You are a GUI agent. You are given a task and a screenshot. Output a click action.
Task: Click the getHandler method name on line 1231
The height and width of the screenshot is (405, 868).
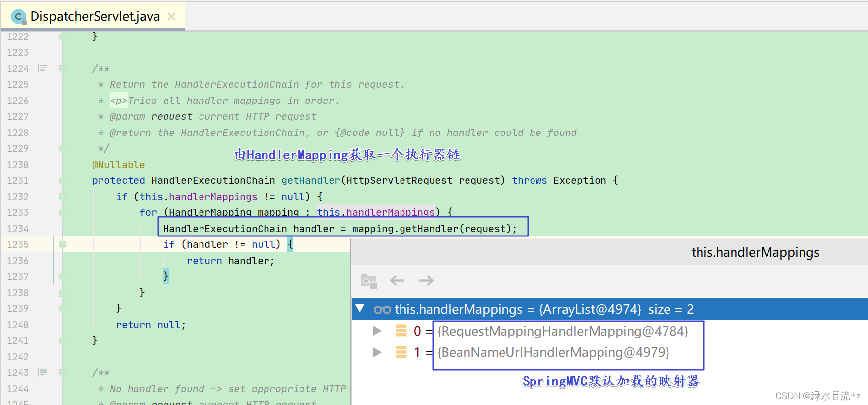click(310, 181)
